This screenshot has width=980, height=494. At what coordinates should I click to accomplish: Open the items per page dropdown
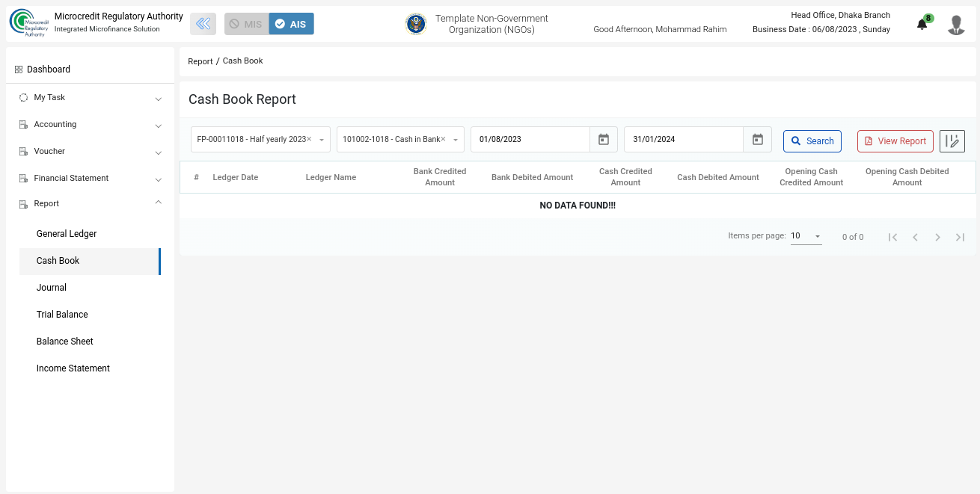(806, 236)
